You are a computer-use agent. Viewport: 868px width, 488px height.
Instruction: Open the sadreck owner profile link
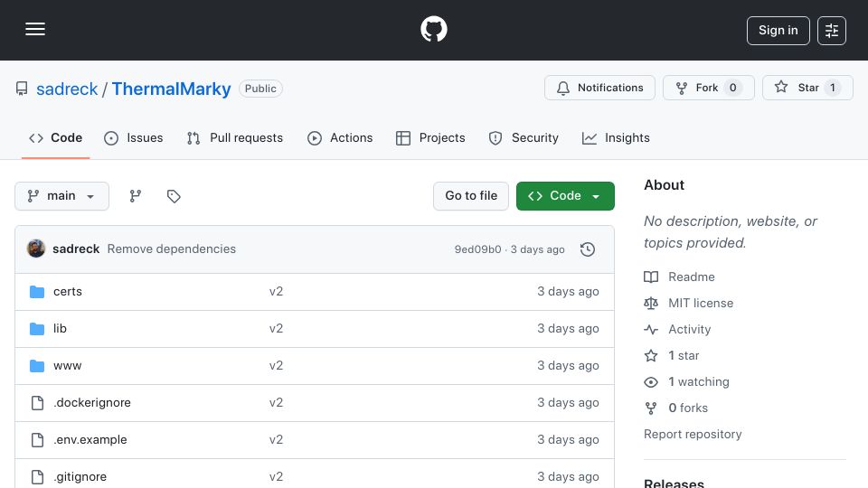click(x=67, y=89)
